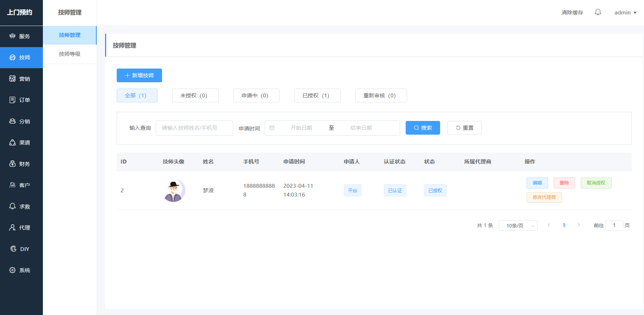Open the 10条/页 page size dropdown
The height and width of the screenshot is (315, 644).
tap(518, 226)
